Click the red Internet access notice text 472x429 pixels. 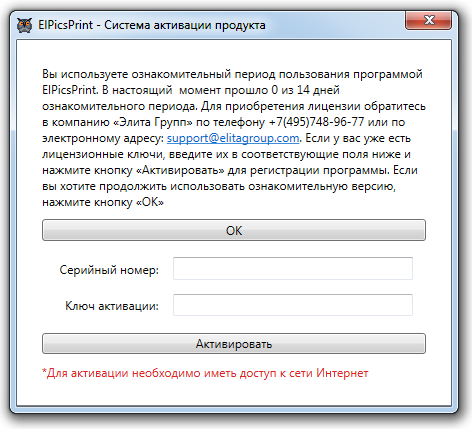coord(205,373)
